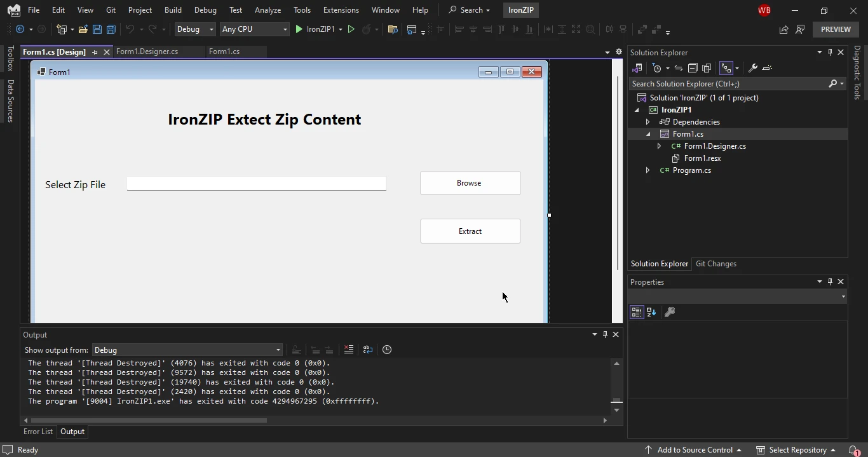Open the Debug configuration dropdown
The width and height of the screenshot is (868, 457).
coord(195,29)
